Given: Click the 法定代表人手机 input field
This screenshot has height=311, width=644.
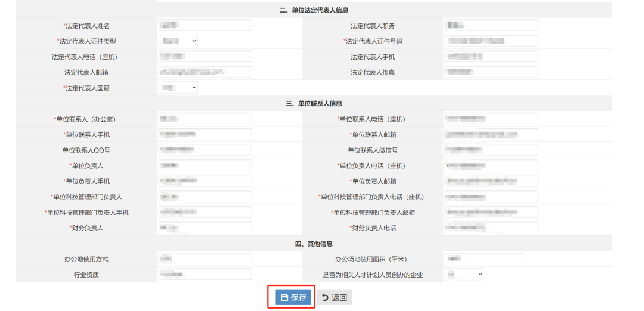Looking at the screenshot, I should click(491, 57).
